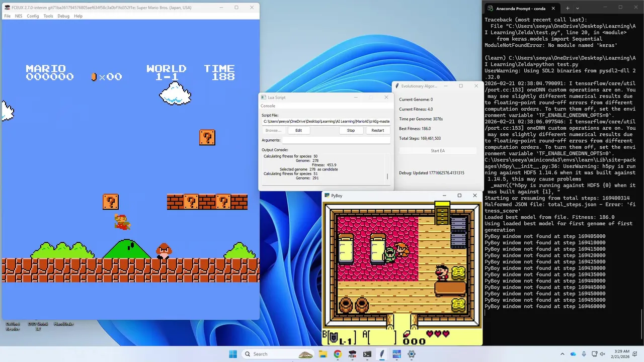This screenshot has width=644, height=362.
Task: Click the 'Best Fitness: 186.0' label
Action: pyautogui.click(x=415, y=128)
